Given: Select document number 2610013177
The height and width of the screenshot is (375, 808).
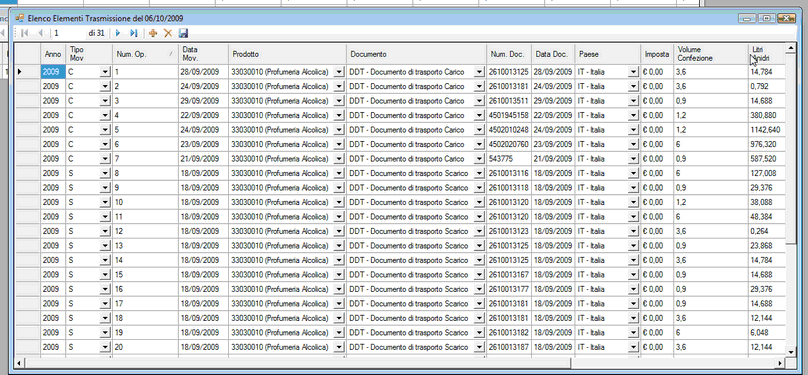Looking at the screenshot, I should (x=509, y=289).
